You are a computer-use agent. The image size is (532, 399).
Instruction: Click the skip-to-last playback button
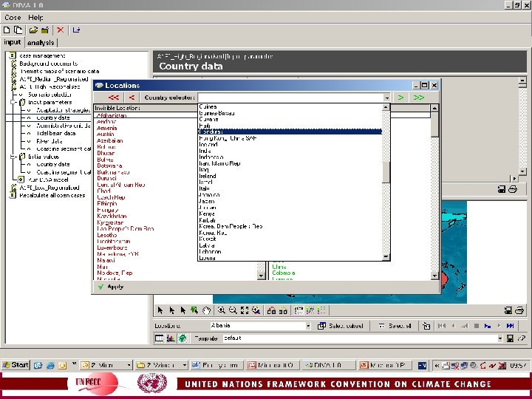pos(510,326)
